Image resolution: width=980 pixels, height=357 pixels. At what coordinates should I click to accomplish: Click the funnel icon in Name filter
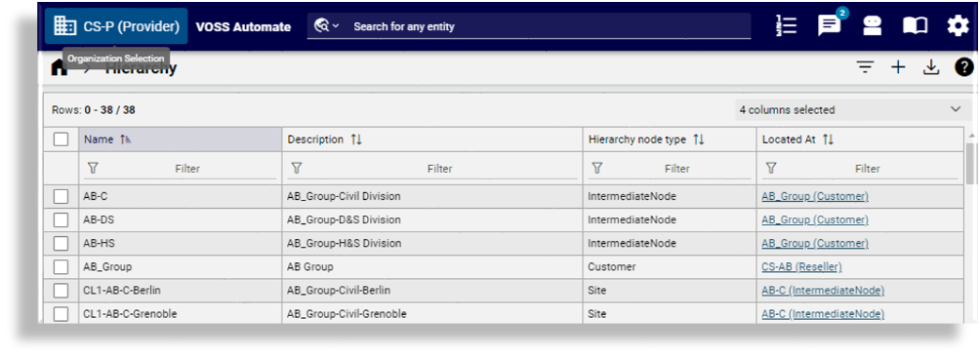tap(93, 168)
